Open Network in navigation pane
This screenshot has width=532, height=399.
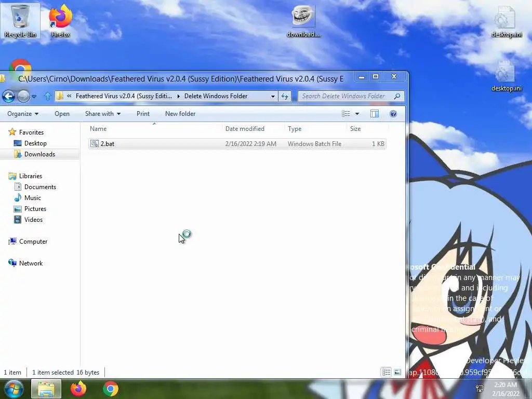[31, 263]
